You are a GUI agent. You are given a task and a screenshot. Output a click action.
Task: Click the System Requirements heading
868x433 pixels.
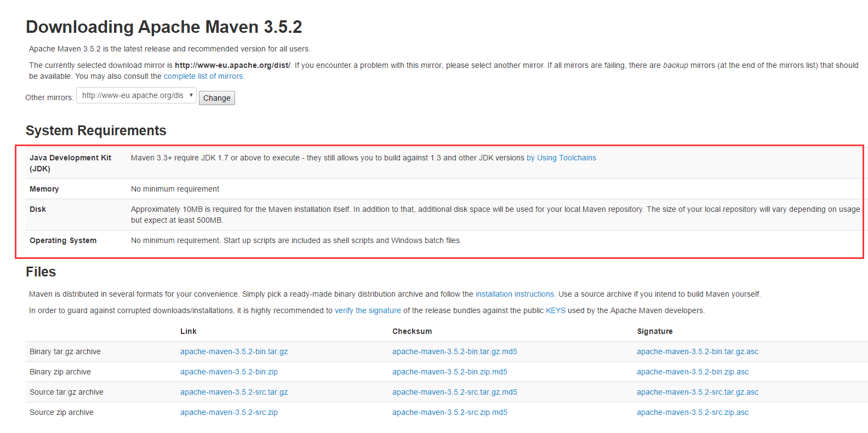[x=96, y=130]
